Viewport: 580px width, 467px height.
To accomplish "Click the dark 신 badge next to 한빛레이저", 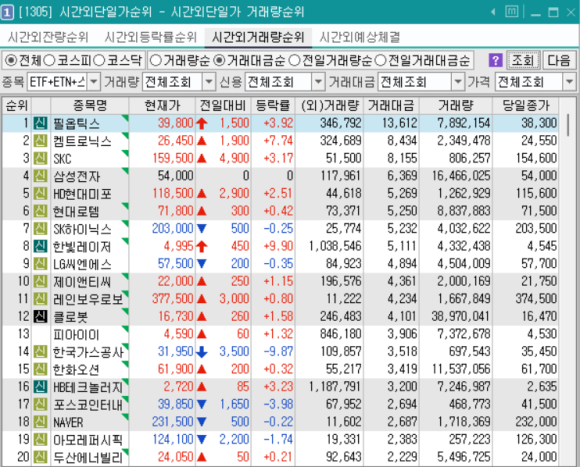I will [x=40, y=246].
